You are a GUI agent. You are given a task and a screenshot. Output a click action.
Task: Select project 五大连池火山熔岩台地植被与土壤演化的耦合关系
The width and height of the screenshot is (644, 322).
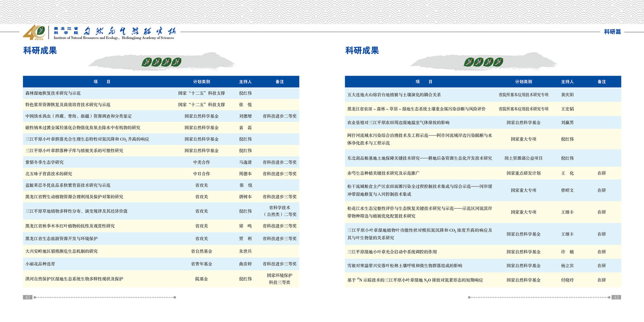394,95
